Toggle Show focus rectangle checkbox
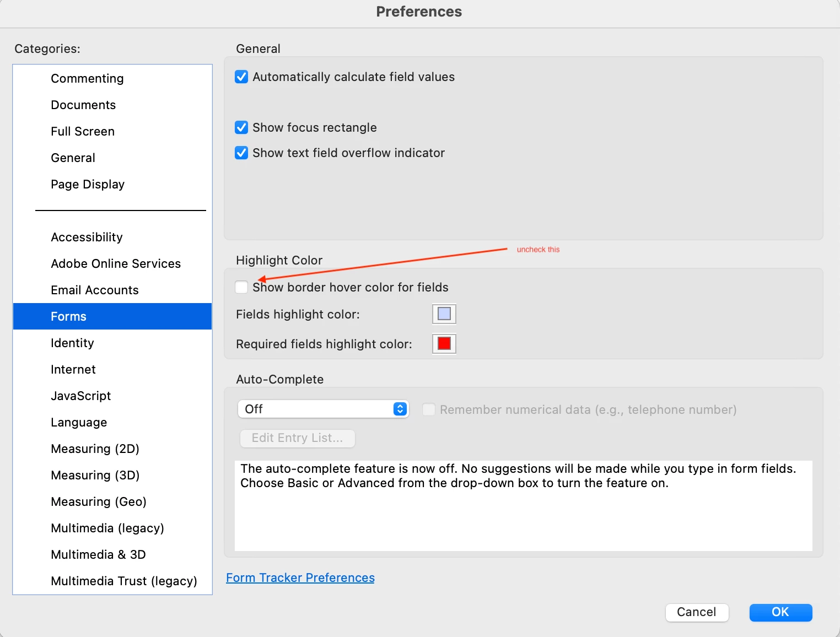Viewport: 840px width, 637px height. coord(241,127)
